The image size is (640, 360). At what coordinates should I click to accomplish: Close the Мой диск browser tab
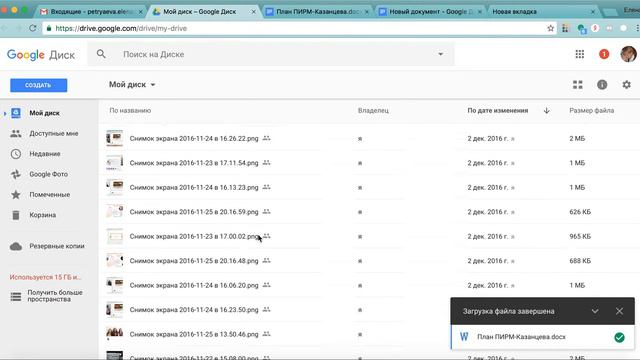pyautogui.click(x=253, y=12)
